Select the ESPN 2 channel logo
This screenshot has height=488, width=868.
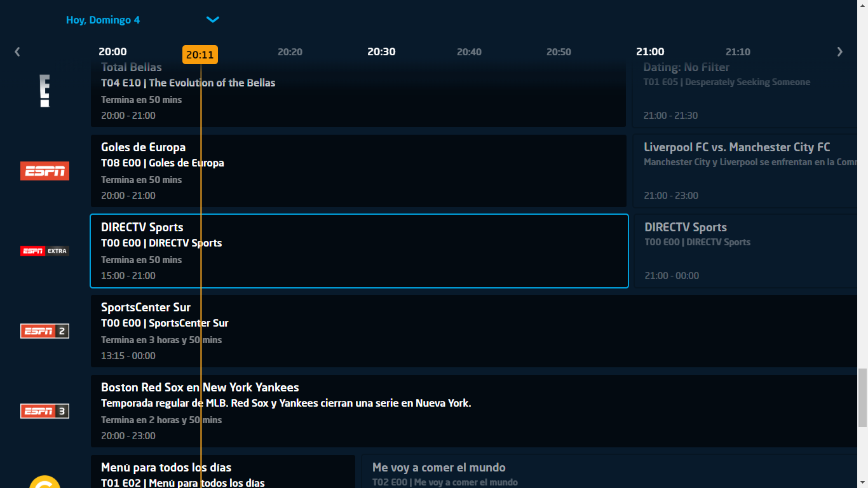coord(44,331)
